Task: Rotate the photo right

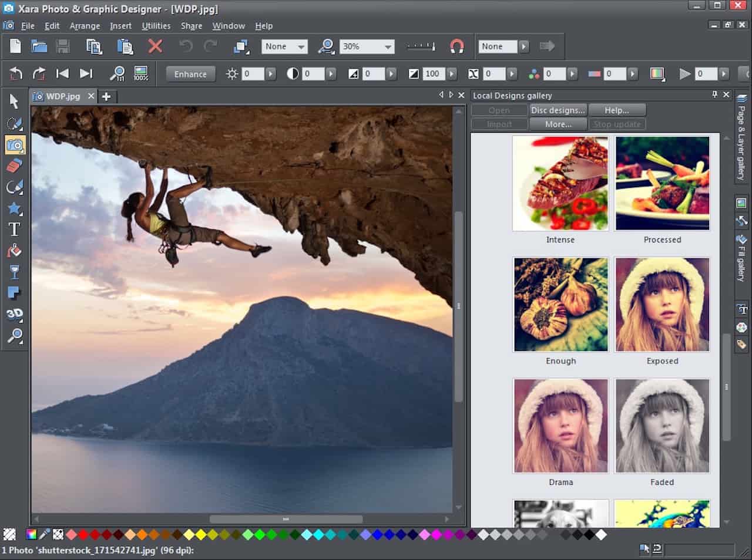Action: tap(39, 73)
